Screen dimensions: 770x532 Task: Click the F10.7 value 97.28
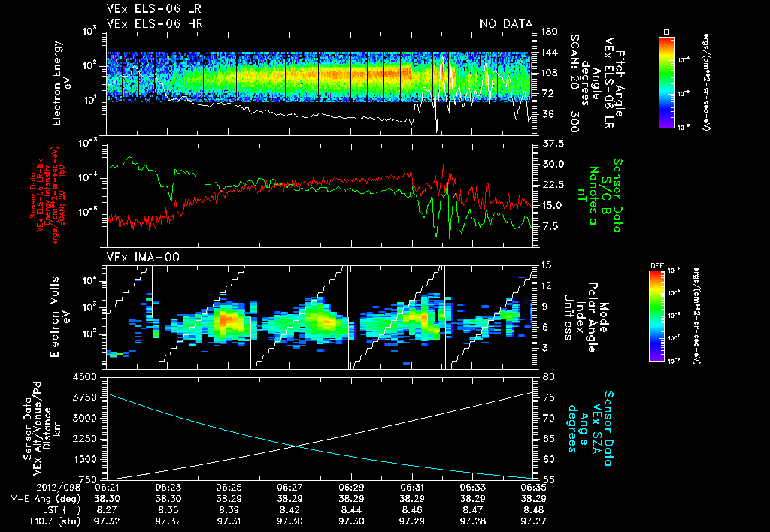472,521
